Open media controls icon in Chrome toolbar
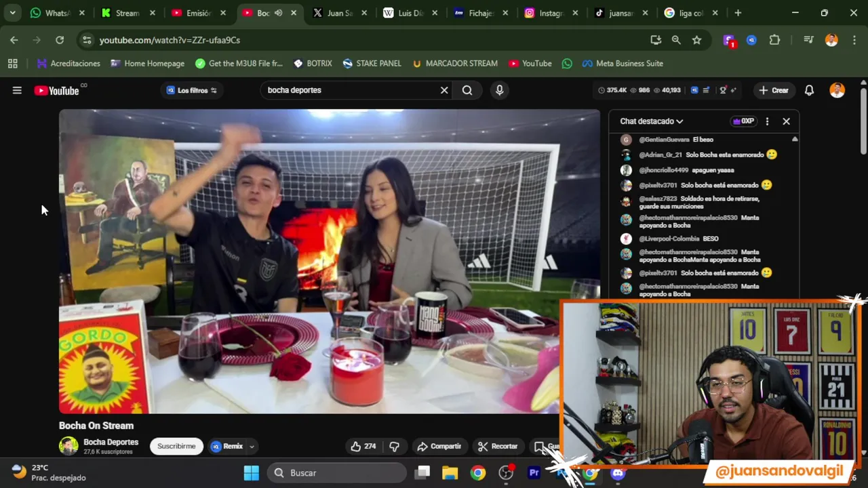868x488 pixels. tap(808, 40)
